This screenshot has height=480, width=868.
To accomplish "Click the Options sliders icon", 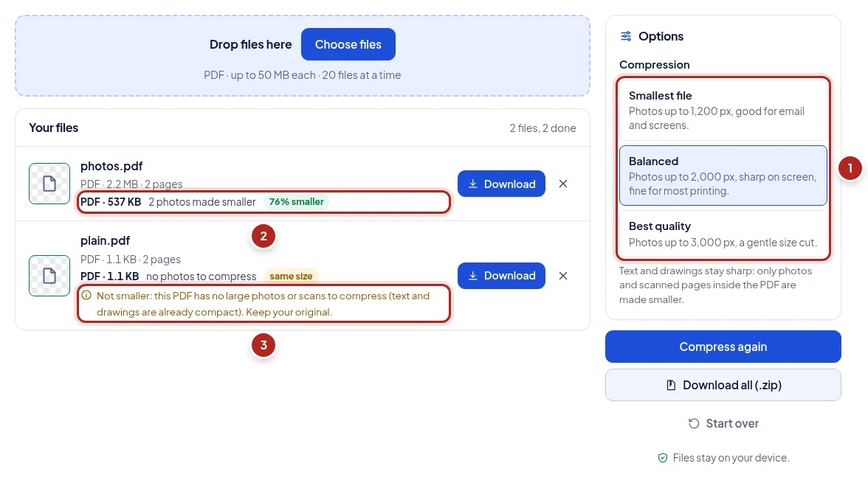I will coord(626,37).
